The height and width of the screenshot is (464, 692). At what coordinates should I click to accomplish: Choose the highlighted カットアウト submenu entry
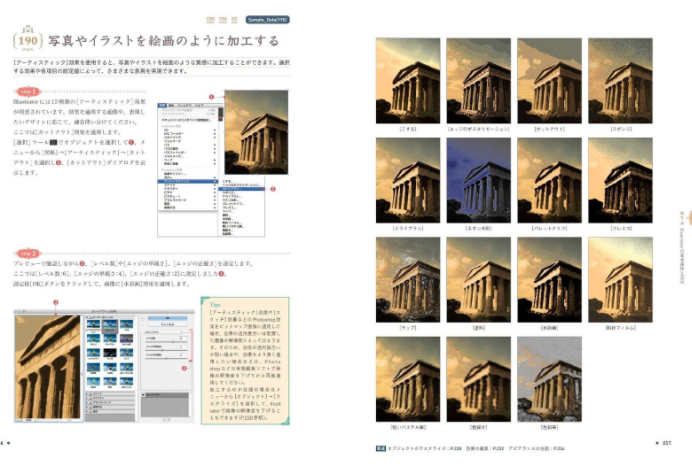(241, 189)
